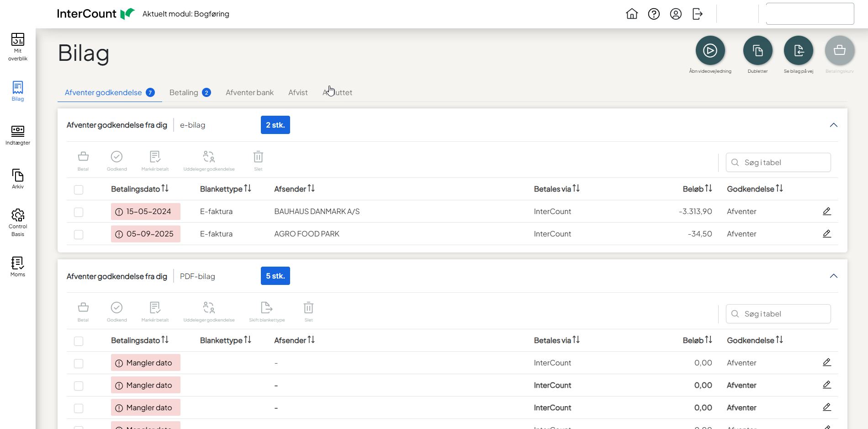868x429 pixels.
Task: Select all e-bilag rows via header checkbox
Action: click(79, 190)
